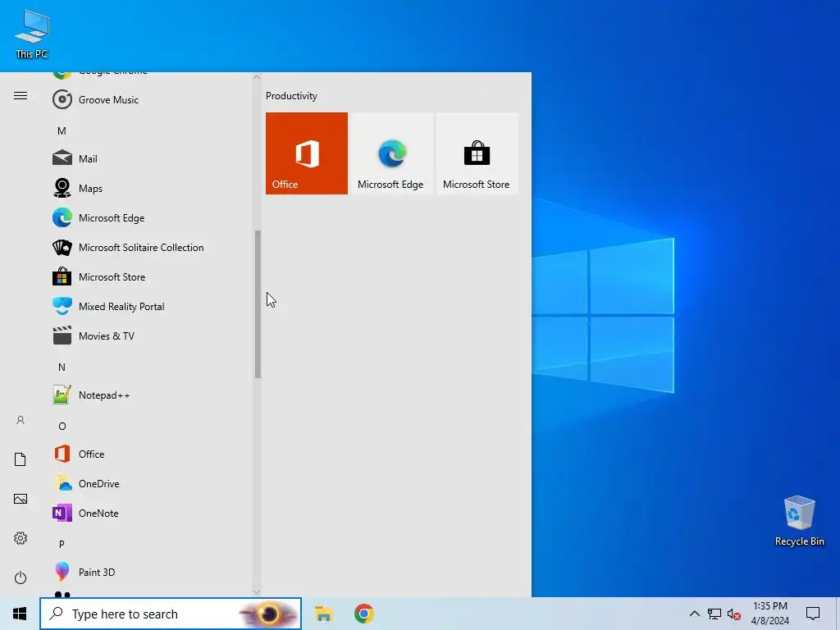Screen dimensions: 840x630
Task: Click the app list scrollbar thumb
Action: (258, 304)
